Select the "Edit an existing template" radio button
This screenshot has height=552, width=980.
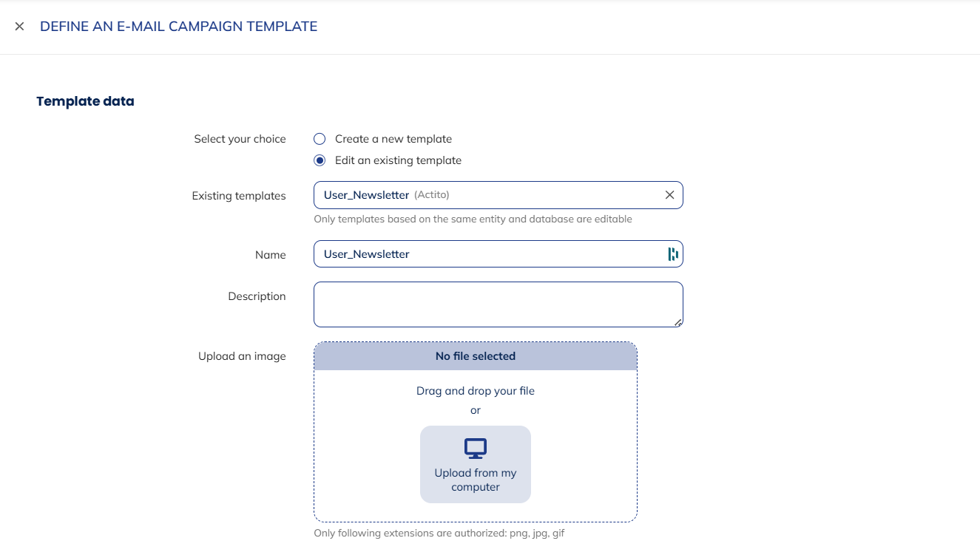(x=320, y=160)
